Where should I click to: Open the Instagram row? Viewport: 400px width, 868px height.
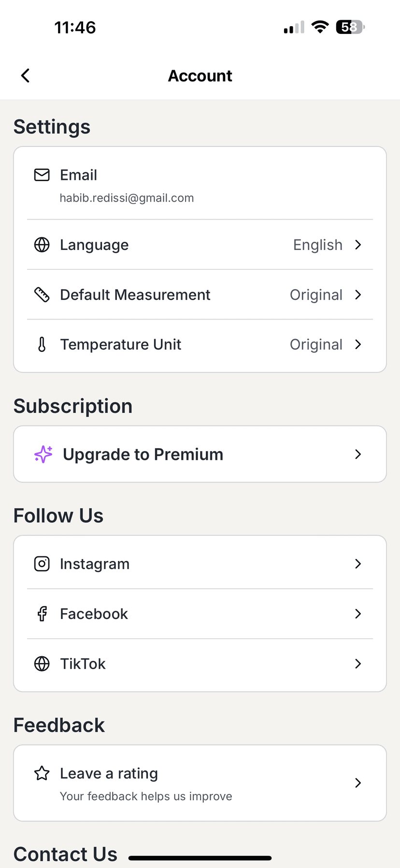pos(200,564)
